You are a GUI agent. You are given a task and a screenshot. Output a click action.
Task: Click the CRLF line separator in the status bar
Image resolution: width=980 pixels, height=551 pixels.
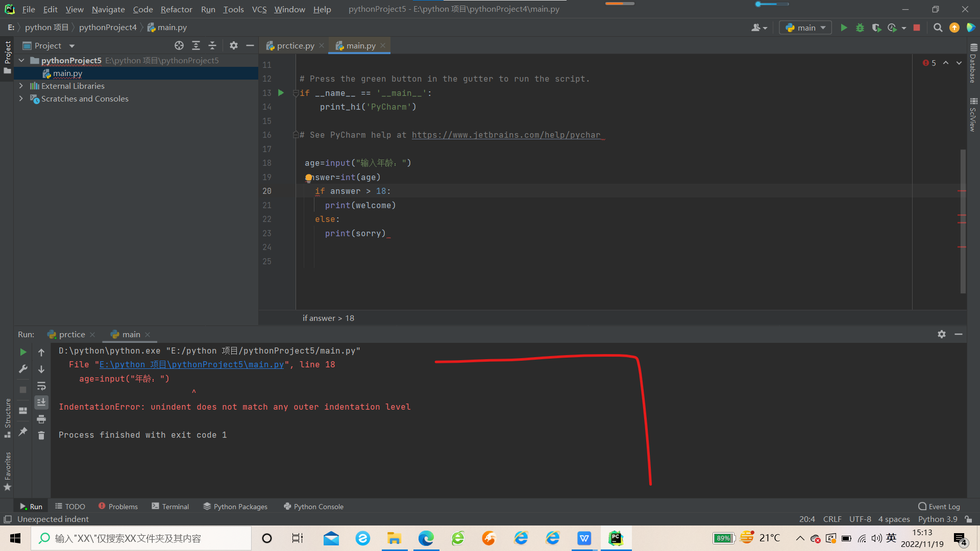(832, 519)
